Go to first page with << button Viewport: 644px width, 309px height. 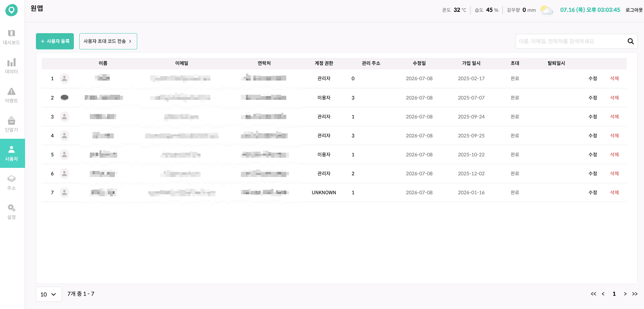point(593,294)
